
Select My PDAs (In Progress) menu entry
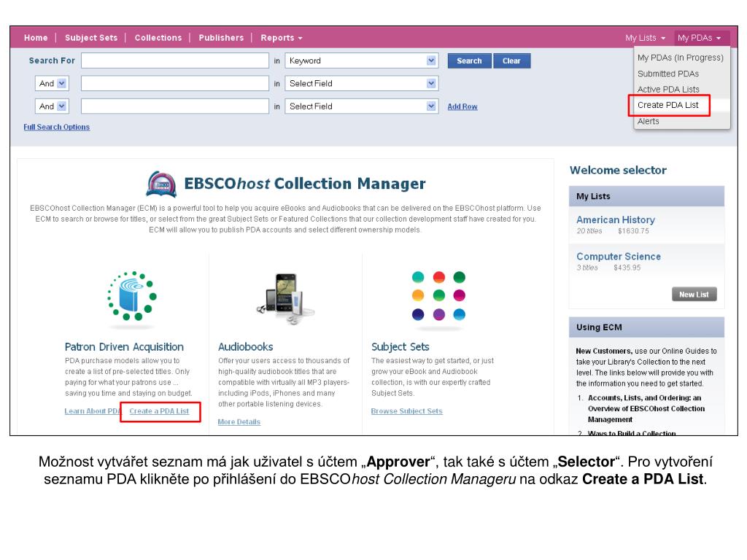tap(681, 58)
